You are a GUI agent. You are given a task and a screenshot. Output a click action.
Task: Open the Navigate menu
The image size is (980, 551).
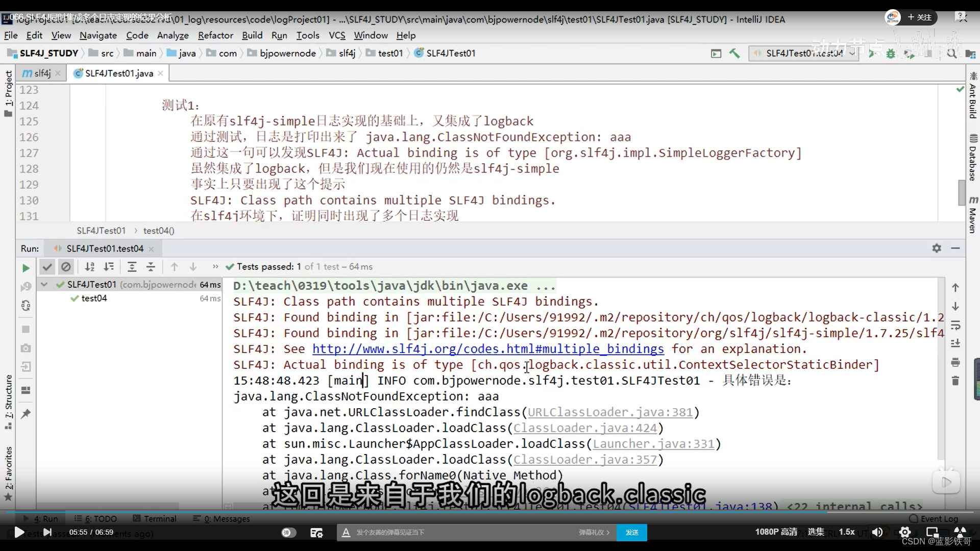click(x=98, y=35)
